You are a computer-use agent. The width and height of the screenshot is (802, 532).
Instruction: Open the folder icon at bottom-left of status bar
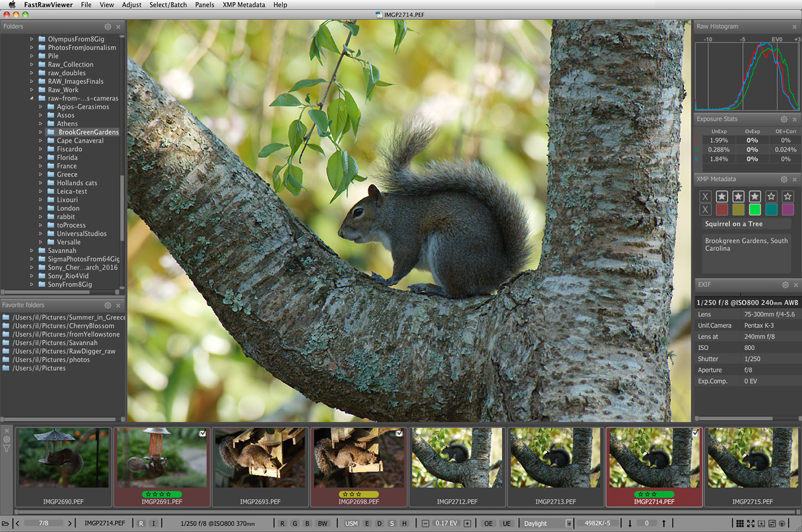(x=6, y=523)
